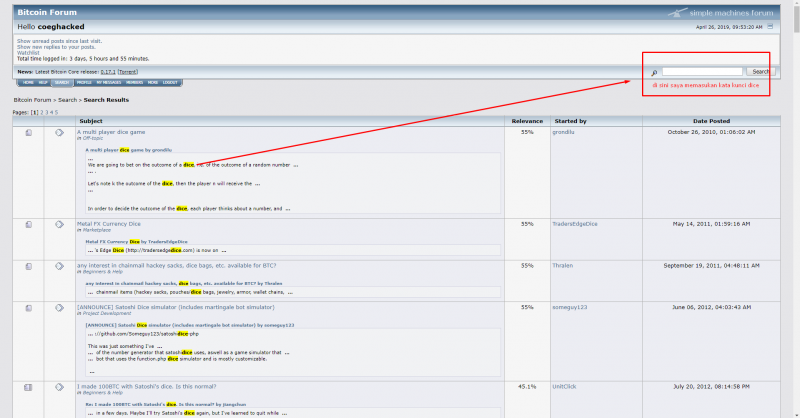Click the page vertical scrollbar thumb
The height and width of the screenshot is (418, 800).
(795, 18)
